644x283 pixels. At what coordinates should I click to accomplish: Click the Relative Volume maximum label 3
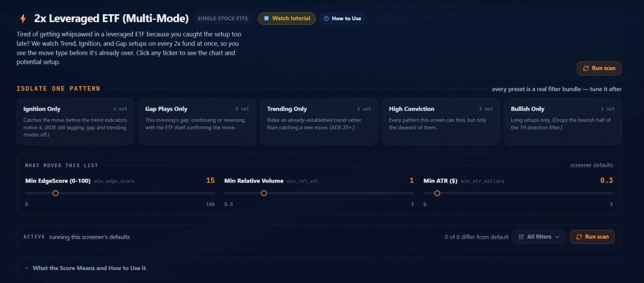(x=412, y=204)
